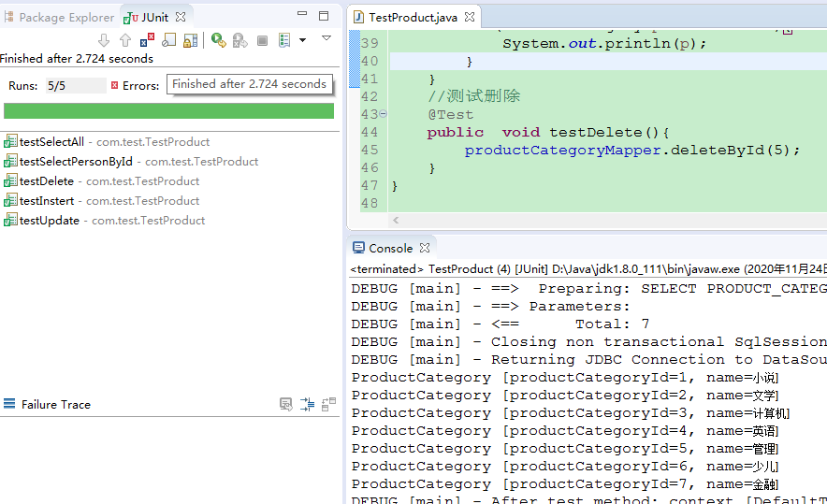Image resolution: width=827 pixels, height=504 pixels.
Task: Select testUpdate in JUnit results
Action: click(x=105, y=221)
